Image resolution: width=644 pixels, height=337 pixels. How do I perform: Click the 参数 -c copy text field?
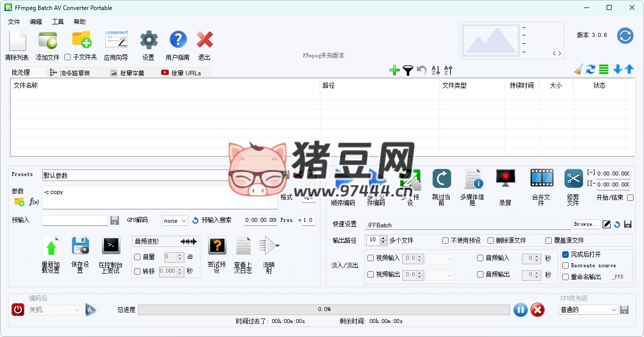[160, 198]
